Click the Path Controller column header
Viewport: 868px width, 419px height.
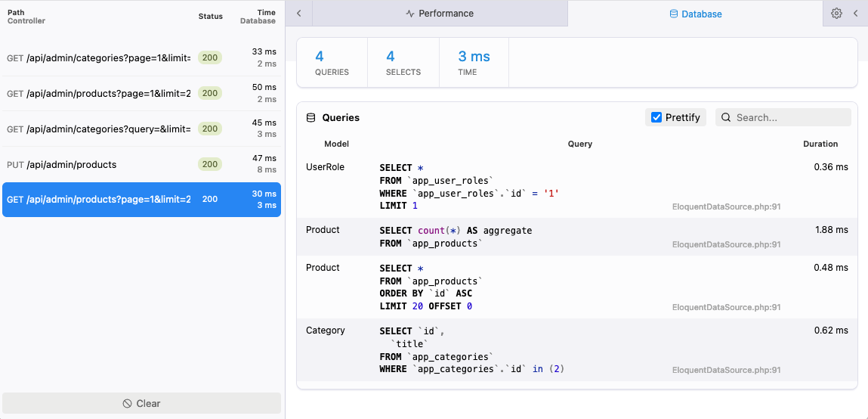26,17
